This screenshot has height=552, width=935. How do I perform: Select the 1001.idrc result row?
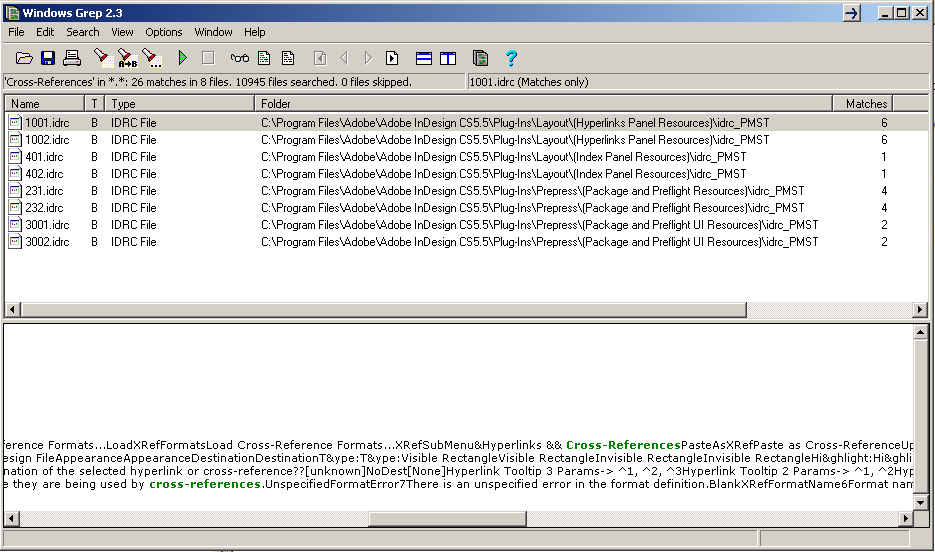click(x=466, y=123)
